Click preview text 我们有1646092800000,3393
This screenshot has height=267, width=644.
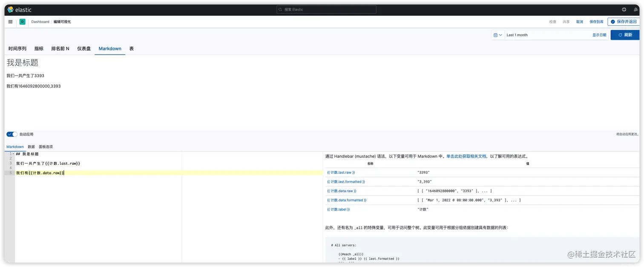pos(34,86)
